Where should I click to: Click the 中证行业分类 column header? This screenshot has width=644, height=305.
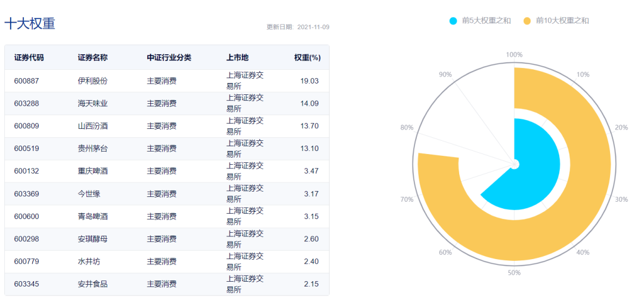pos(169,57)
